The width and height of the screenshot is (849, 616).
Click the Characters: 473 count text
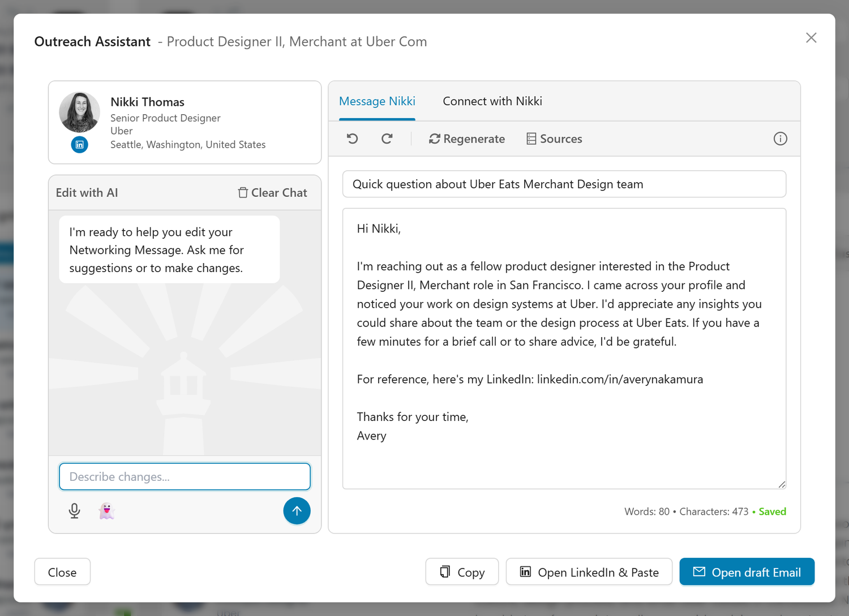[714, 511]
